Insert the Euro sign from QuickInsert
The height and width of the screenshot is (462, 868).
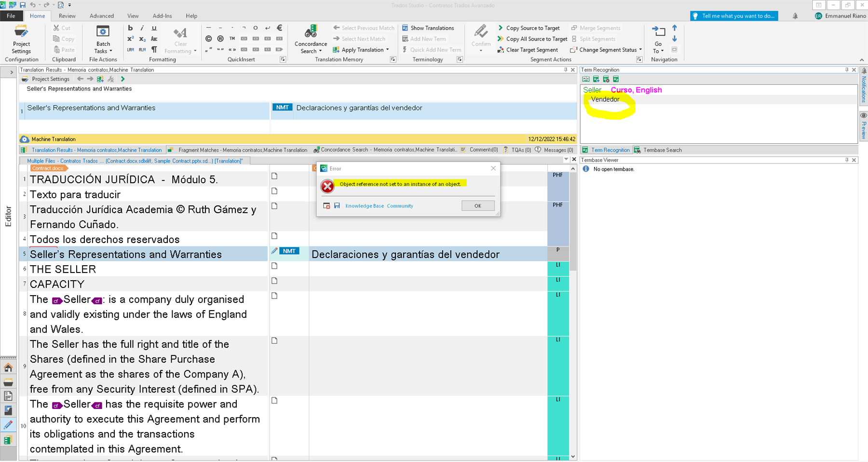coord(279,28)
